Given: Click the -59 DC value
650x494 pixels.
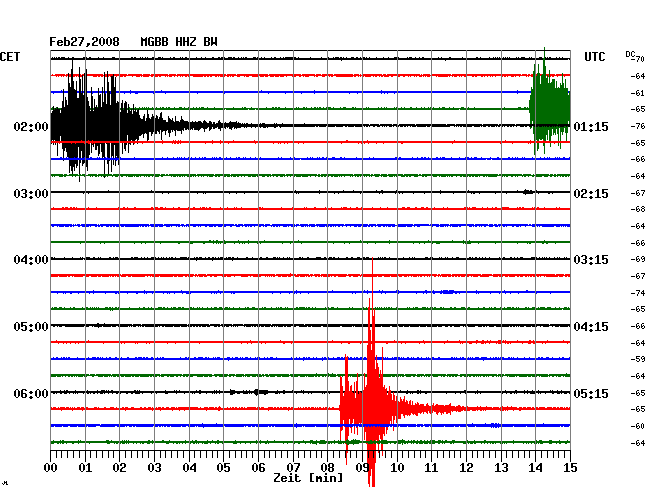Looking at the screenshot, I should [638, 359].
